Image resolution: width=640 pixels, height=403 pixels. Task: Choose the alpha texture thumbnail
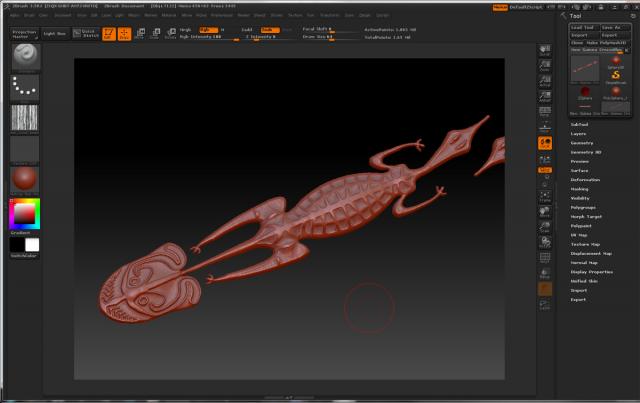(25, 118)
